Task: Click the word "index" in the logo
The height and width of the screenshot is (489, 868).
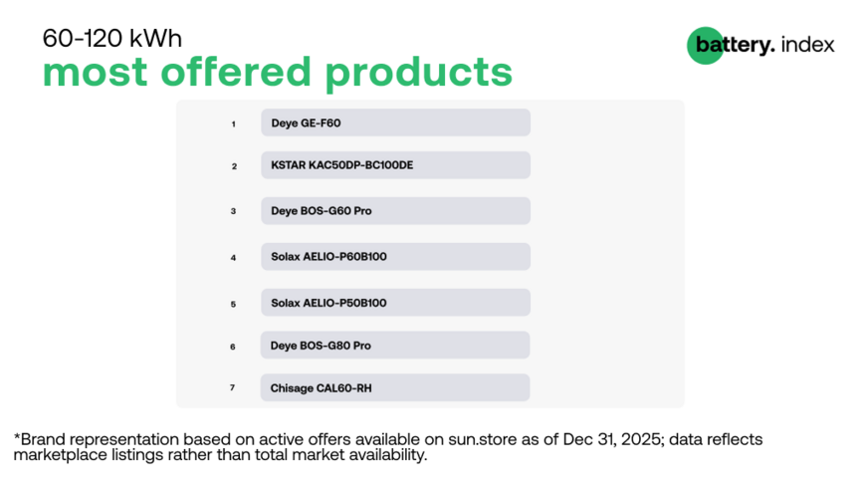Action: (807, 45)
